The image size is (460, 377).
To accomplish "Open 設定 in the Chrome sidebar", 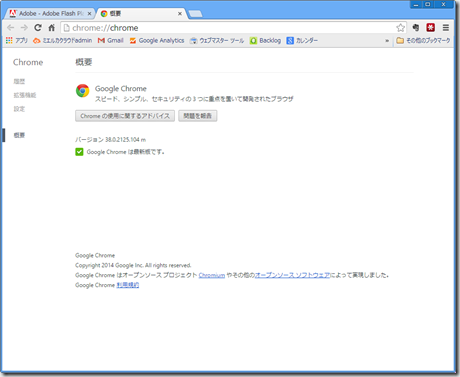I will (19, 109).
